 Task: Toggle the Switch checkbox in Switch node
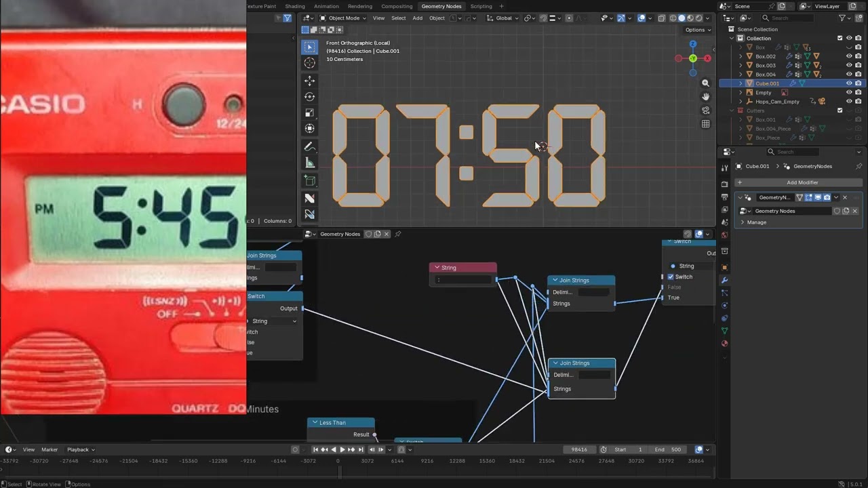point(671,277)
